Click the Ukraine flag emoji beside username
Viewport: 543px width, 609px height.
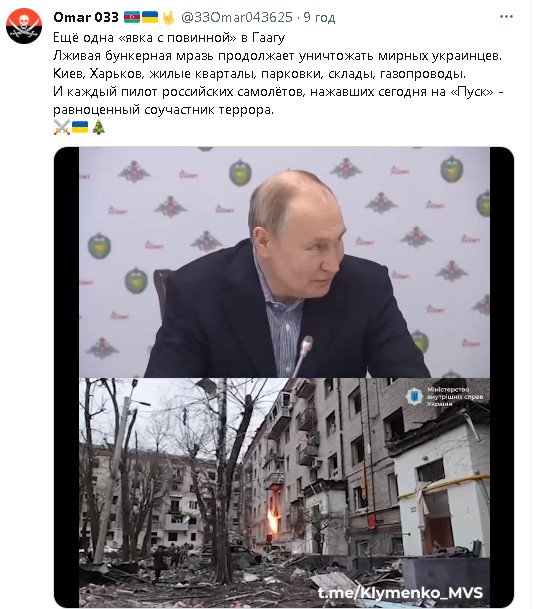coord(150,17)
